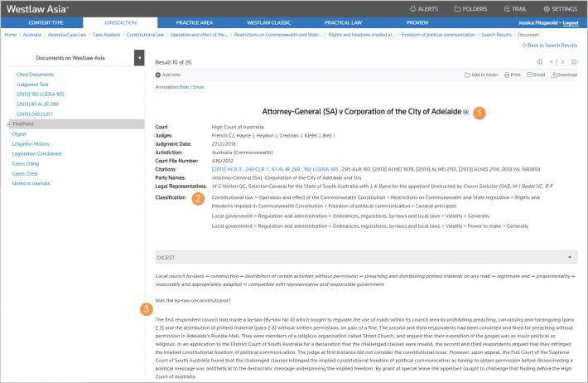The image size is (588, 383).
Task: Click the DIGEST section header bar
Action: pos(366,257)
